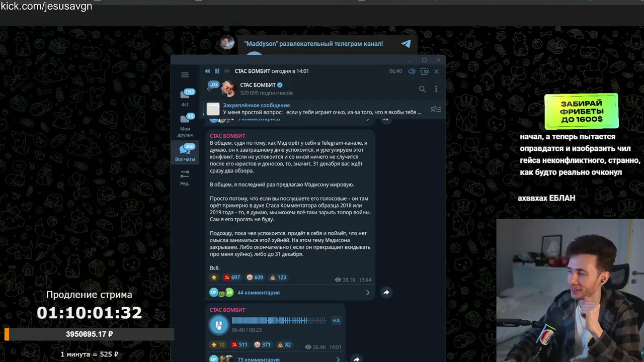
Task: Click the 06:40 / 08:23 voice message time
Action: (x=247, y=330)
